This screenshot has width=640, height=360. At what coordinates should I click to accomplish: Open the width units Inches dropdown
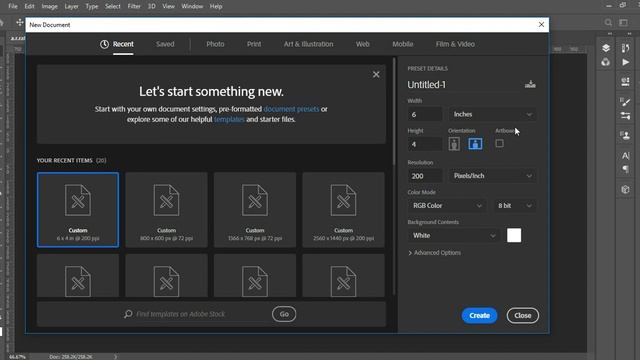click(x=493, y=114)
